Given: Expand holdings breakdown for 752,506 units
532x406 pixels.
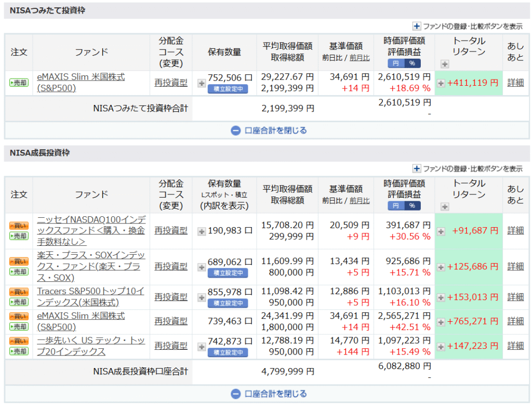Looking at the screenshot, I should [x=202, y=83].
